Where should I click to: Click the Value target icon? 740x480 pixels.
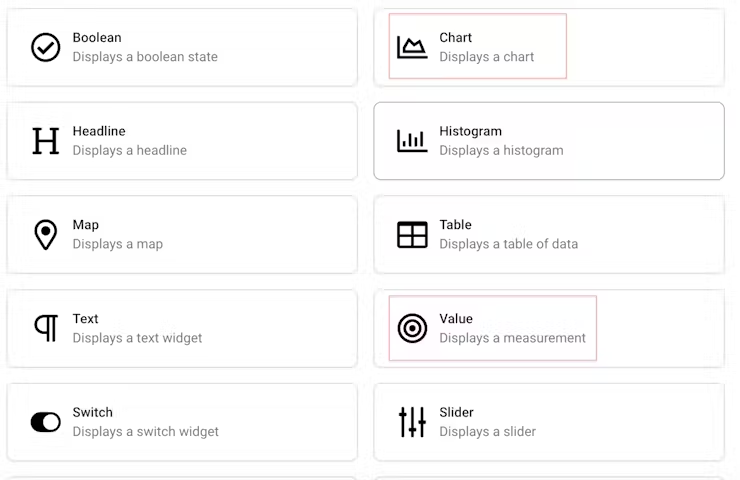tap(412, 328)
